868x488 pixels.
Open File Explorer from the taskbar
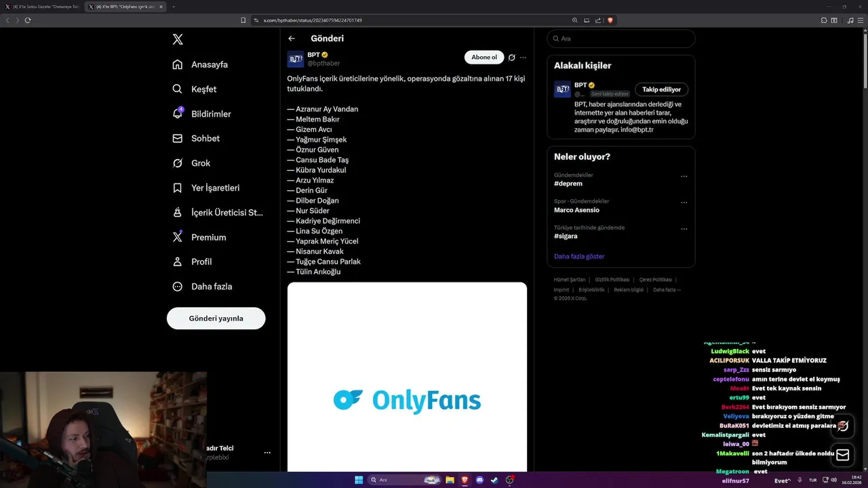(x=450, y=480)
